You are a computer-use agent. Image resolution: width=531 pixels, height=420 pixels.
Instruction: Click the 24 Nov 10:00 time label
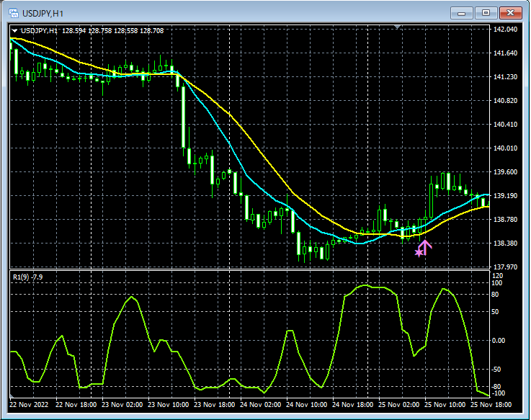(x=306, y=405)
